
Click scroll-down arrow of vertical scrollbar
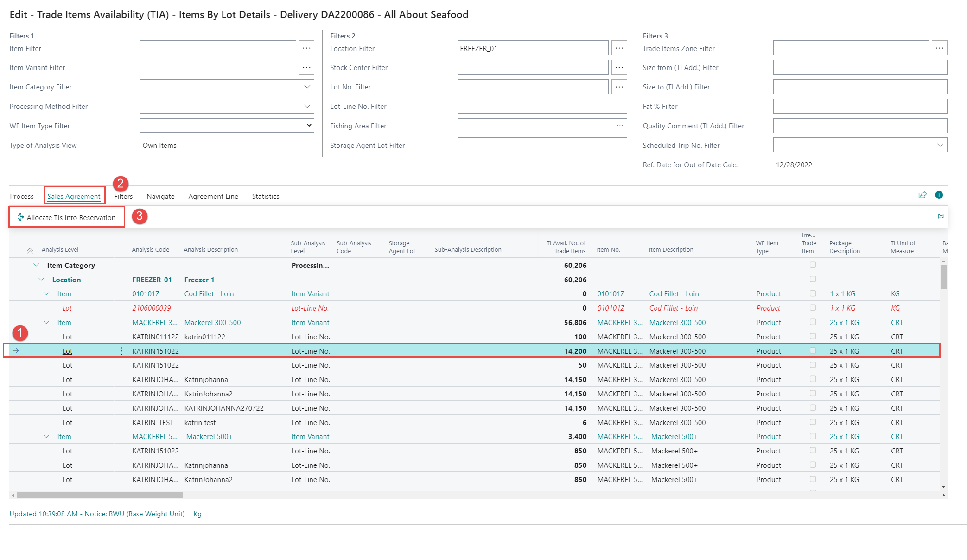coord(943,487)
